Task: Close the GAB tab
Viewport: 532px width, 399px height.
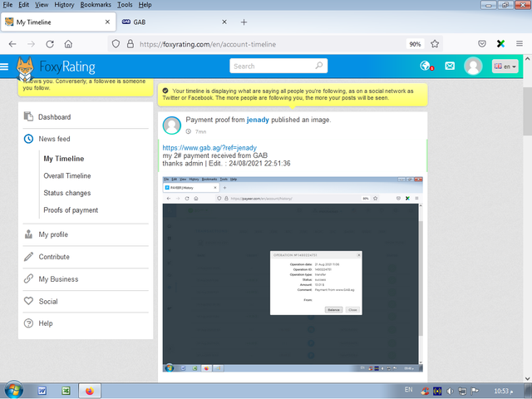Action: 224,22
